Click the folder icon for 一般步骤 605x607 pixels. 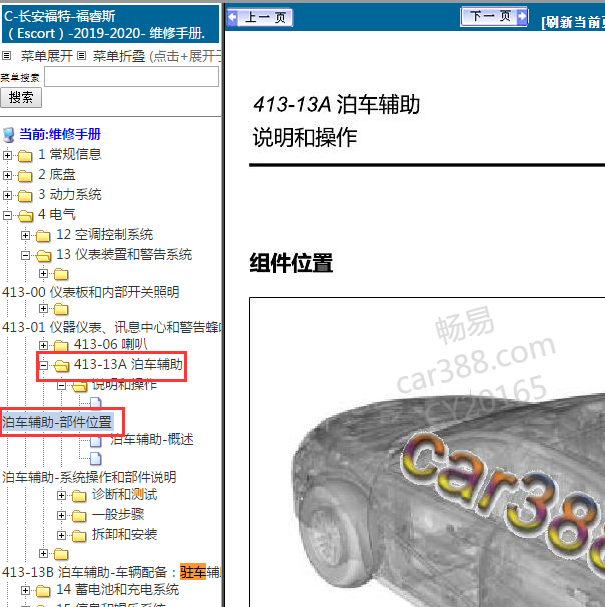[x=79, y=516]
